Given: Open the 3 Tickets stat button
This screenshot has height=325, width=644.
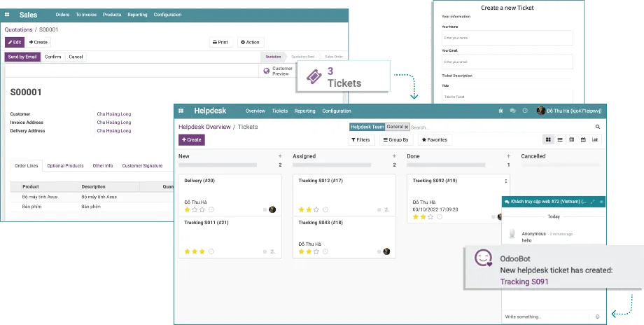Looking at the screenshot, I should point(343,76).
